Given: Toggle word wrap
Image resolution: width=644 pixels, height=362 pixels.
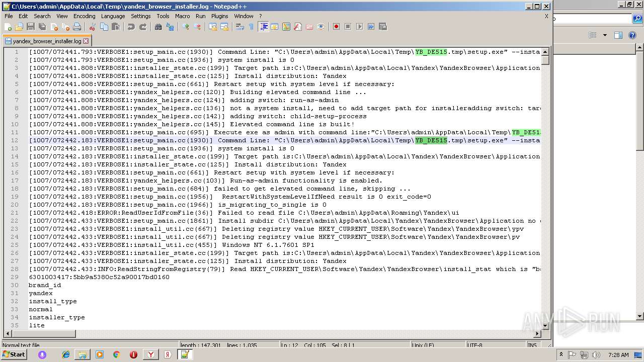Looking at the screenshot, I should click(x=239, y=27).
